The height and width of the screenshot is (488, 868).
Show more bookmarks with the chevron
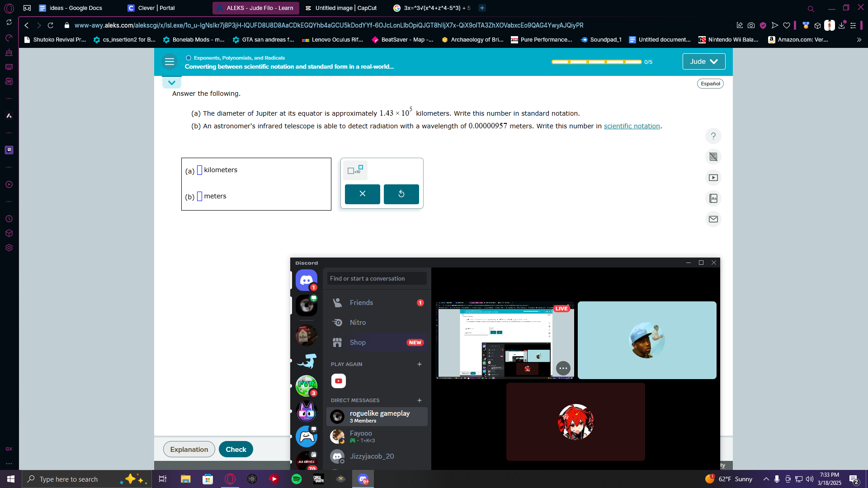point(859,40)
